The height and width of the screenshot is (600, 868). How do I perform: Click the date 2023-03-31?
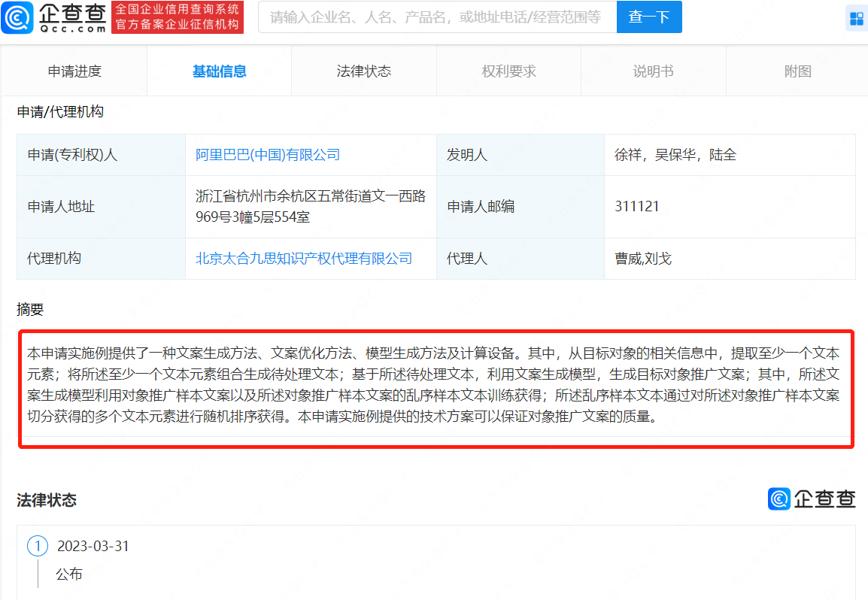pos(93,547)
